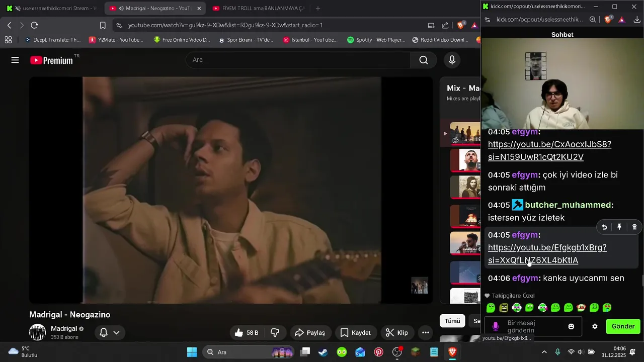The image size is (644, 362).
Task: Save video using Kaydet button
Action: pyautogui.click(x=356, y=333)
